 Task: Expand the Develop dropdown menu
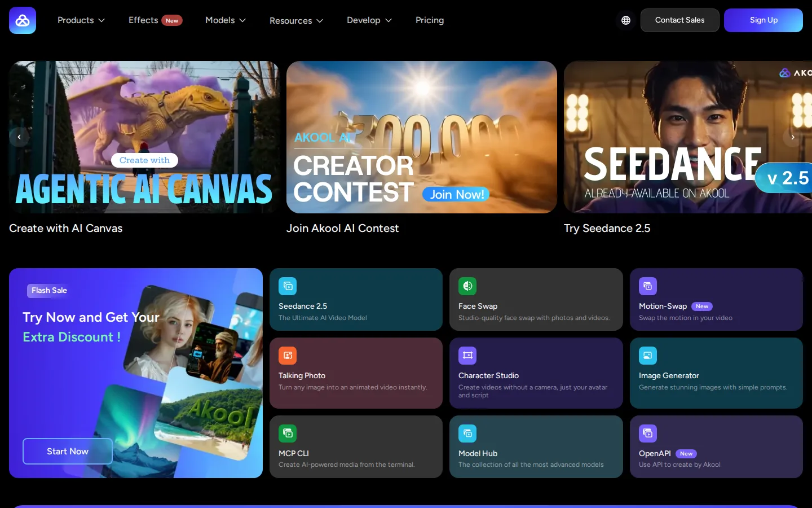369,20
